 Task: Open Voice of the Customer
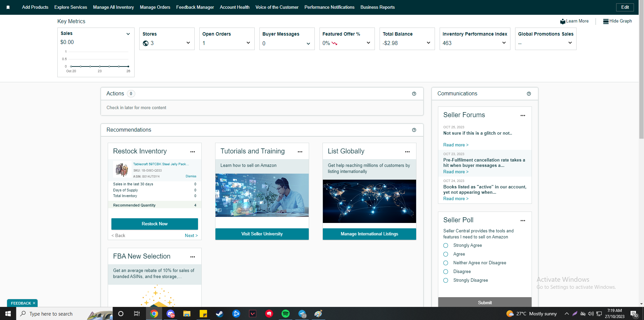point(277,7)
